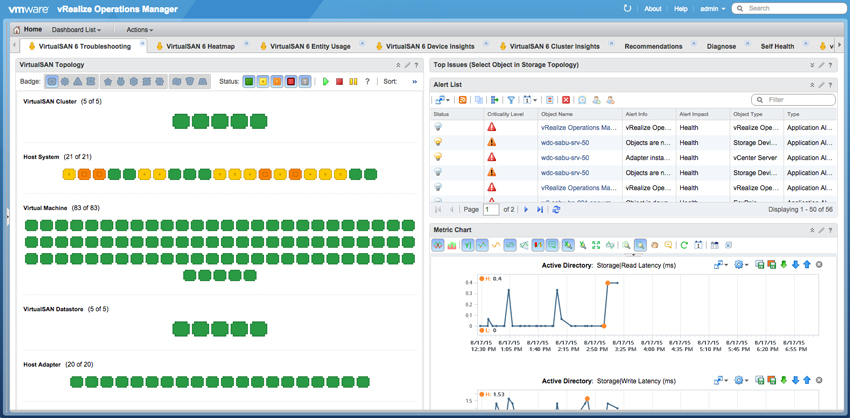Click the refresh icon beside About

[628, 9]
